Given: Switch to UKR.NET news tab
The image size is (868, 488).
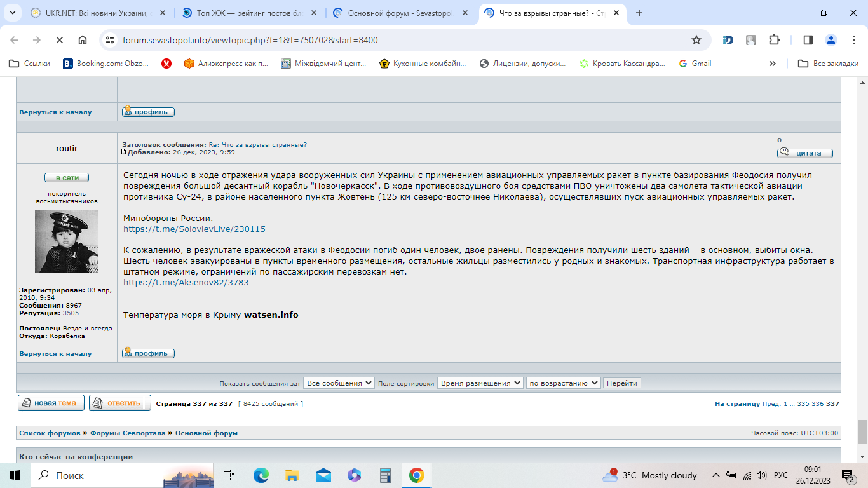Looking at the screenshot, I should coord(91,13).
